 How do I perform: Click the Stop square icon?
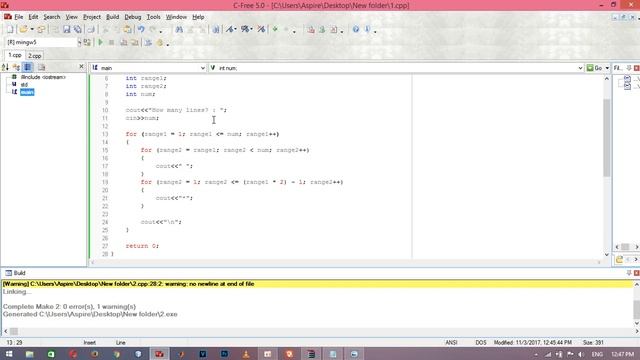click(x=111, y=42)
